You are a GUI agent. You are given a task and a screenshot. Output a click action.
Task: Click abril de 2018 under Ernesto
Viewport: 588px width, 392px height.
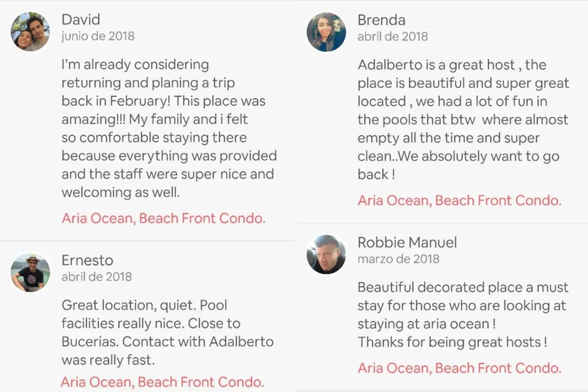pos(97,277)
